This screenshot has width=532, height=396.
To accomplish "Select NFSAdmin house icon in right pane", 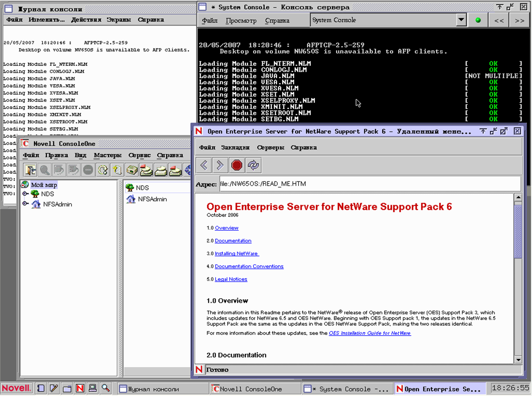I will pos(131,199).
